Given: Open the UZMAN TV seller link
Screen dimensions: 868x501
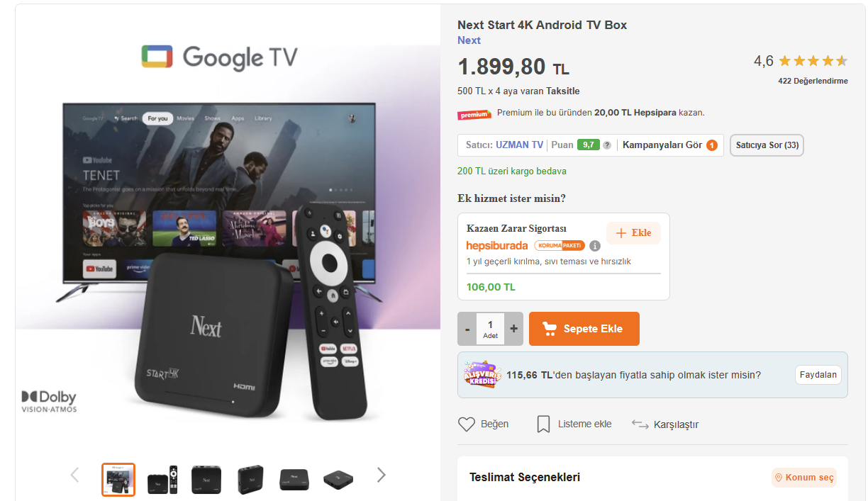Looking at the screenshot, I should click(519, 145).
